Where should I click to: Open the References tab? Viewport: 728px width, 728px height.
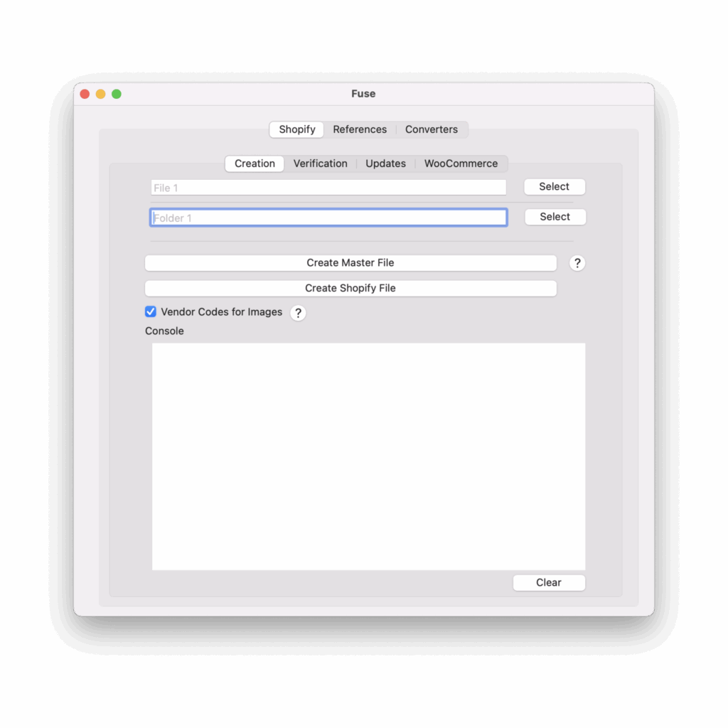(x=360, y=129)
